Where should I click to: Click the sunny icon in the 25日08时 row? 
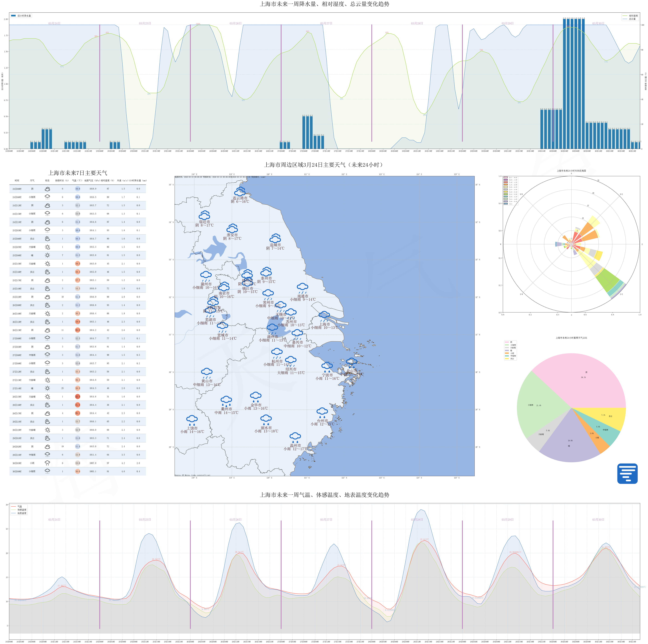(x=47, y=255)
